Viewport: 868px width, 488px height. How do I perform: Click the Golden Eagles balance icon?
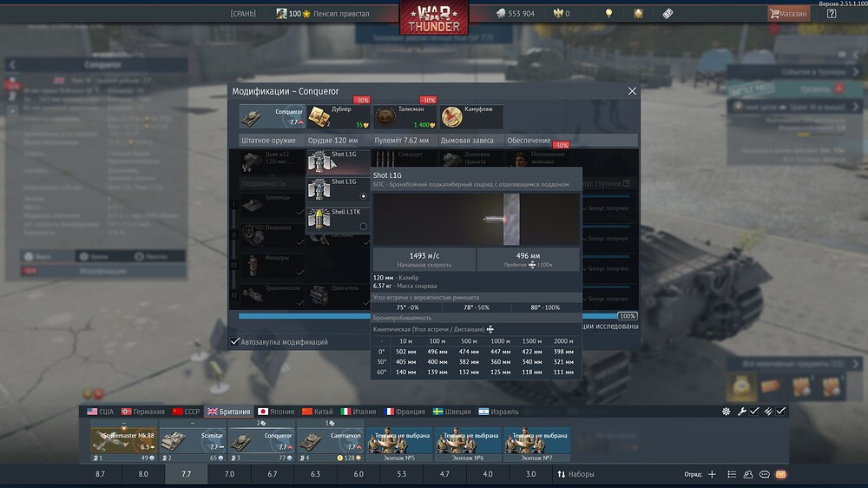[557, 13]
